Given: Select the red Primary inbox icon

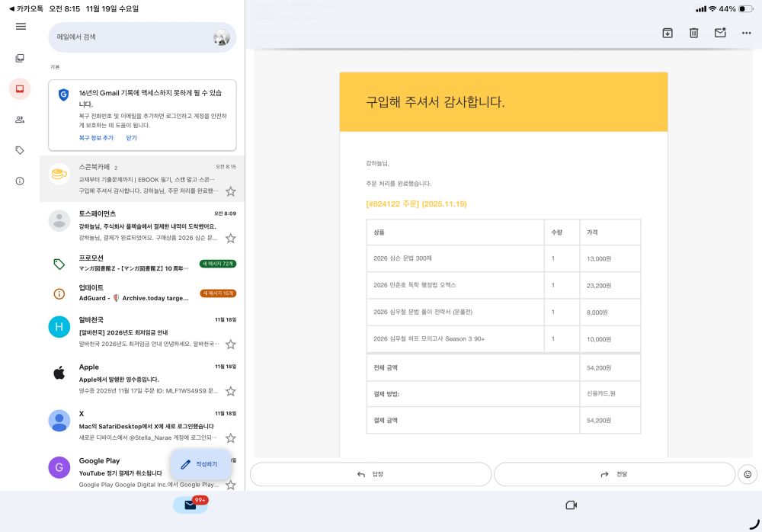Looking at the screenshot, I should (20, 89).
